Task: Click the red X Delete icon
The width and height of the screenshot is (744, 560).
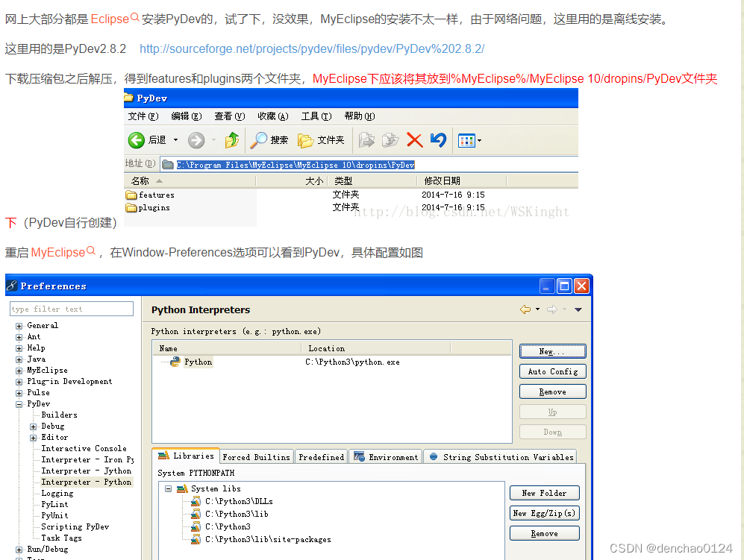Action: (414, 140)
